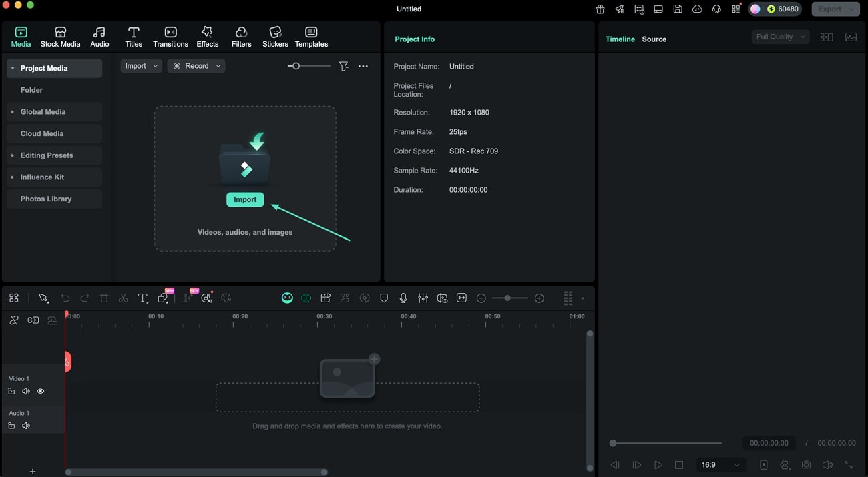Open the headset support icon

pos(717,9)
